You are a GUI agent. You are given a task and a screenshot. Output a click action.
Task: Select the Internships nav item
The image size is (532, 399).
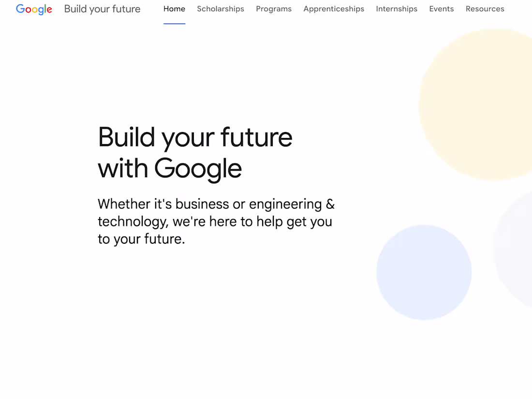click(x=397, y=9)
